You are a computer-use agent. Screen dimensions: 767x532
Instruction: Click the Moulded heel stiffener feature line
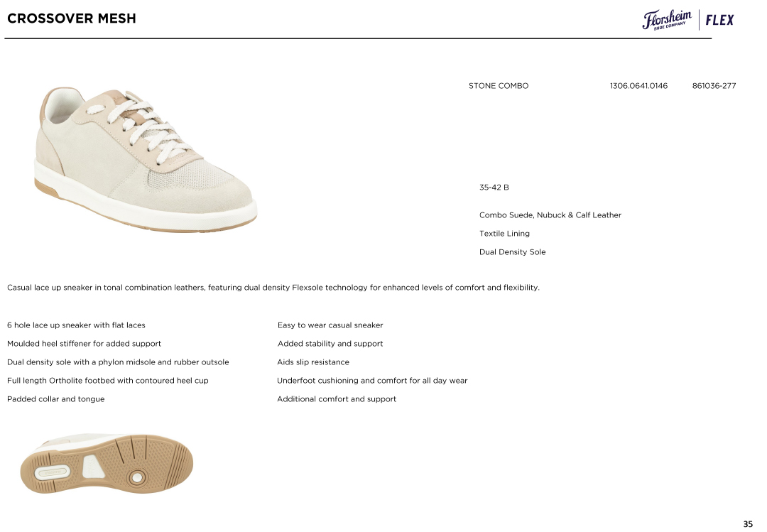(x=84, y=344)
